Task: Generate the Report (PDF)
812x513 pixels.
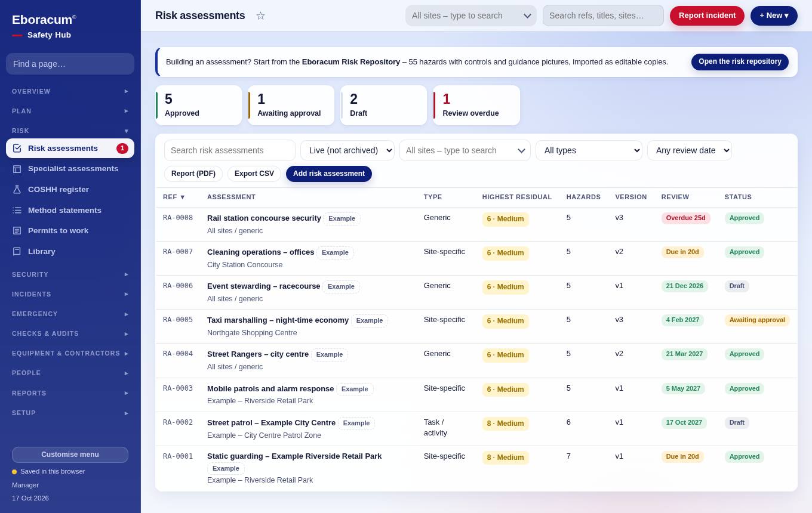Action: coord(193,174)
